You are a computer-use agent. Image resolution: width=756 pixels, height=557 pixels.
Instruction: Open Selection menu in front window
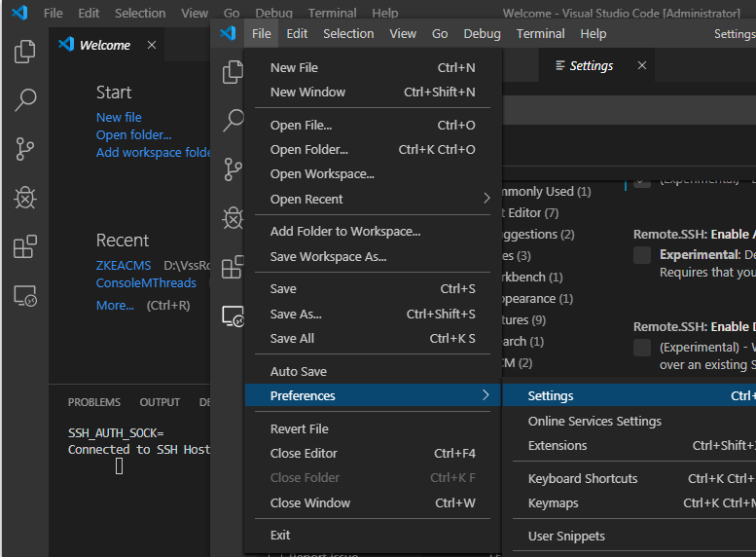point(348,34)
